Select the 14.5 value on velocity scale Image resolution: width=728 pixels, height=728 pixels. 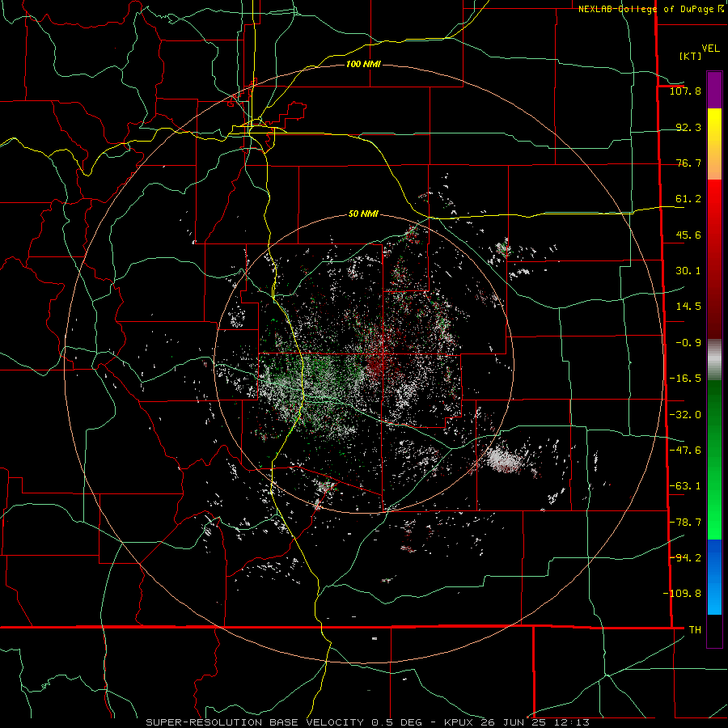coord(688,307)
